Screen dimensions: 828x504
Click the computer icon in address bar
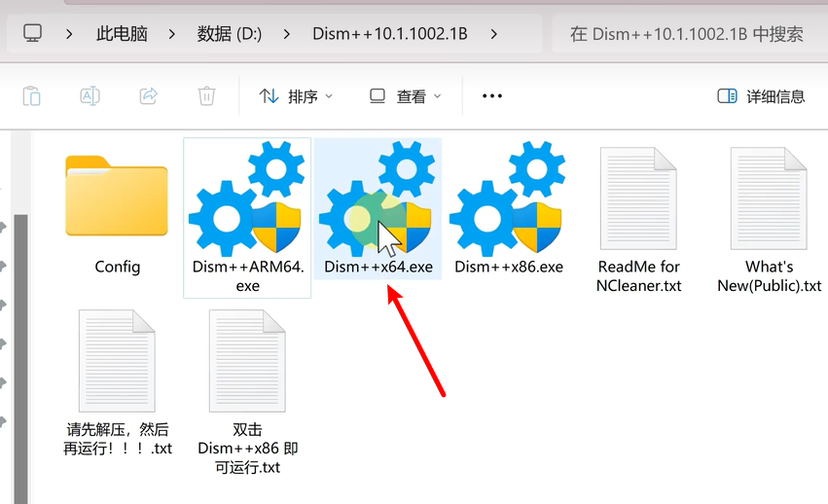pyautogui.click(x=32, y=33)
